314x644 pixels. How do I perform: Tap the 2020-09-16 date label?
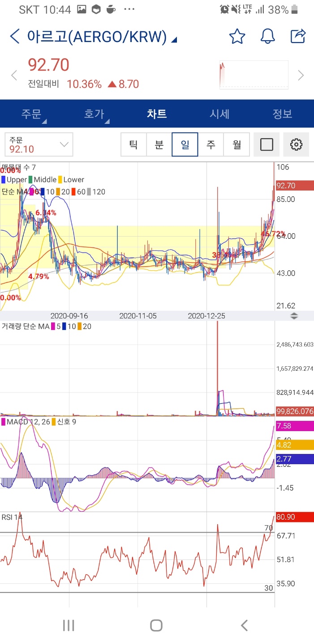[x=69, y=316]
